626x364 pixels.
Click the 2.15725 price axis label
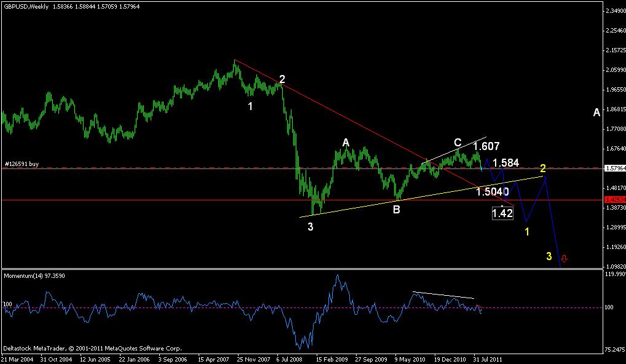(x=615, y=50)
